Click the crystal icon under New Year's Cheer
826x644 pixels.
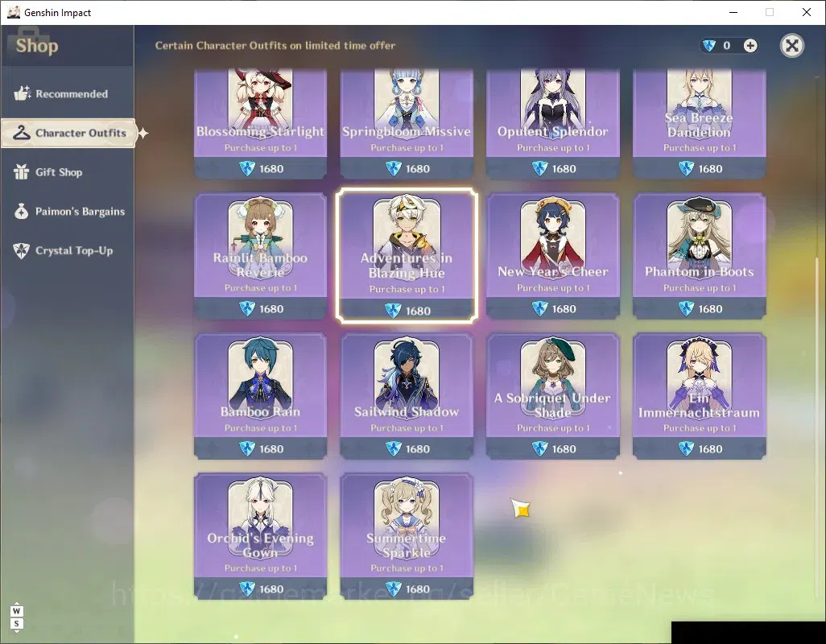coord(540,308)
